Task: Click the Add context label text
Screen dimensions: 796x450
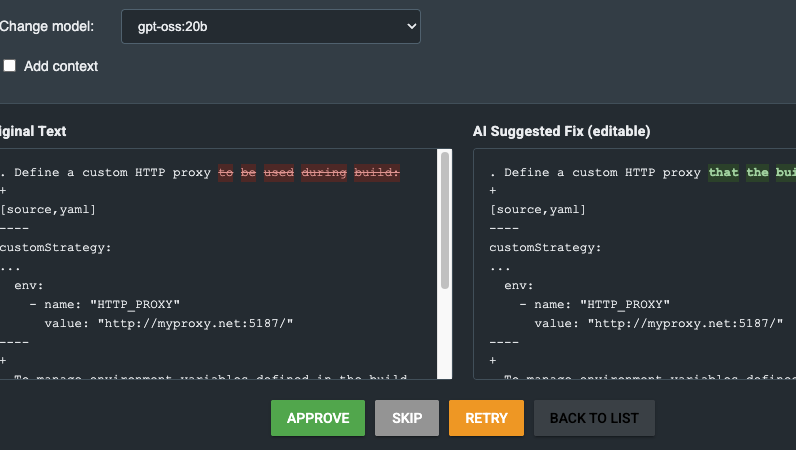Action: pos(61,66)
